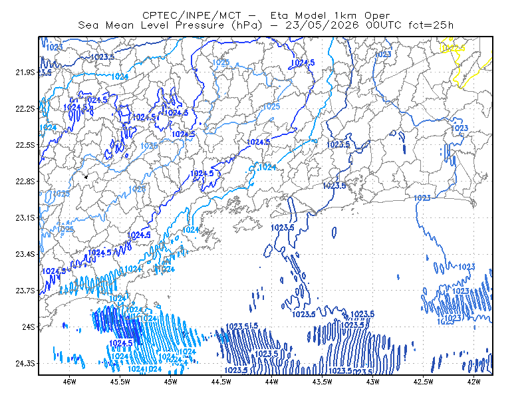532x411 pixels.
Task: Select the 22.5S latitude tick label
Action: coord(25,145)
